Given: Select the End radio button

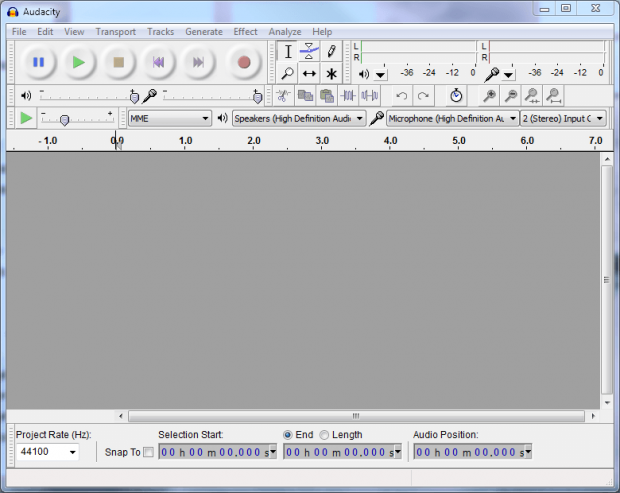Looking at the screenshot, I should (x=288, y=435).
